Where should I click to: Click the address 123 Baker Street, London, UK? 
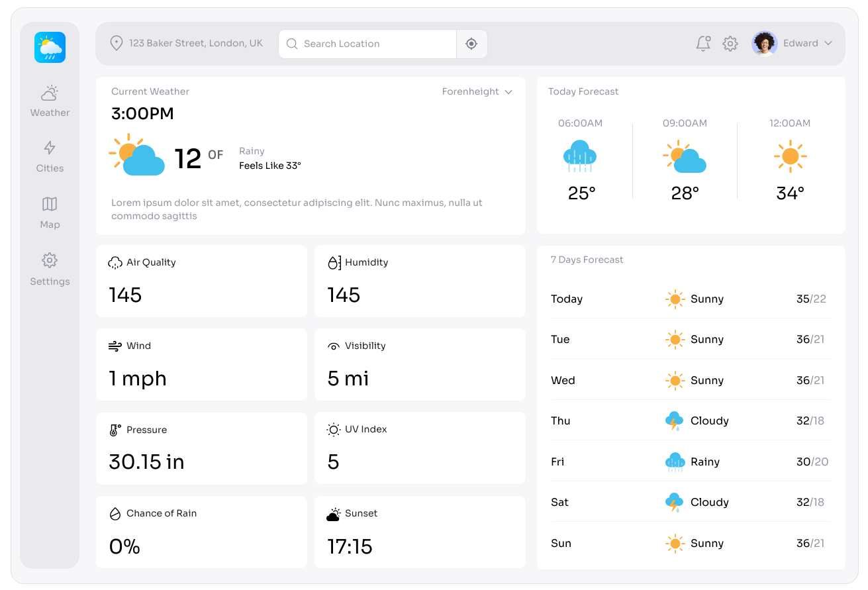(197, 43)
